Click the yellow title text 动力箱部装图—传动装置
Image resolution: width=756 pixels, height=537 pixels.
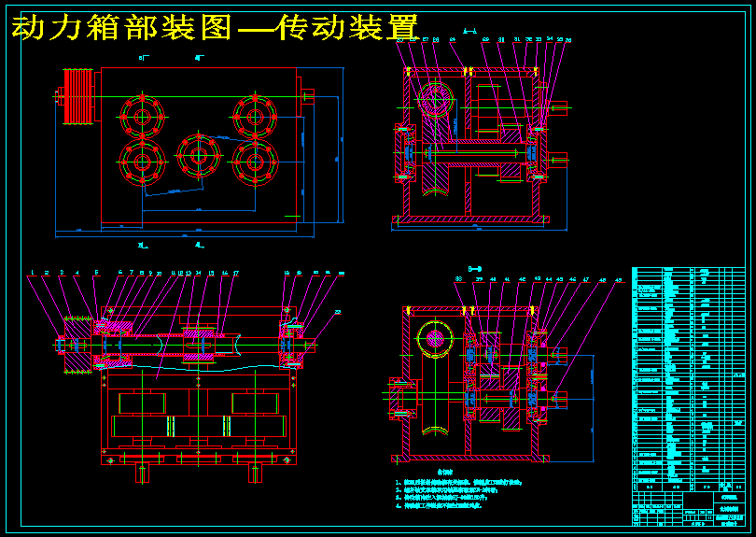click(x=215, y=27)
